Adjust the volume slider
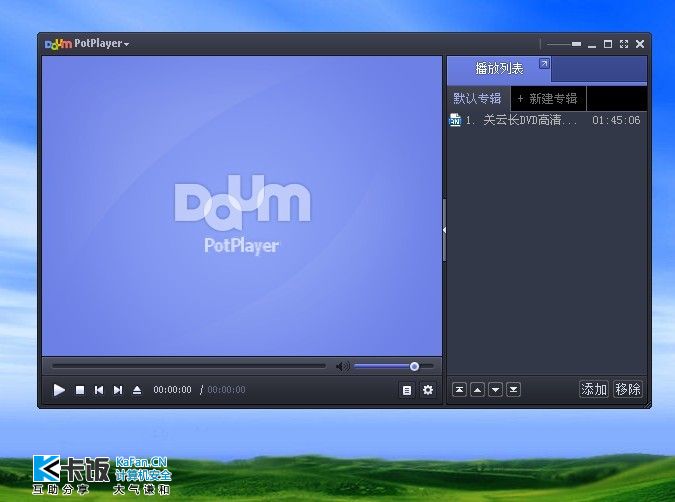 [x=393, y=366]
